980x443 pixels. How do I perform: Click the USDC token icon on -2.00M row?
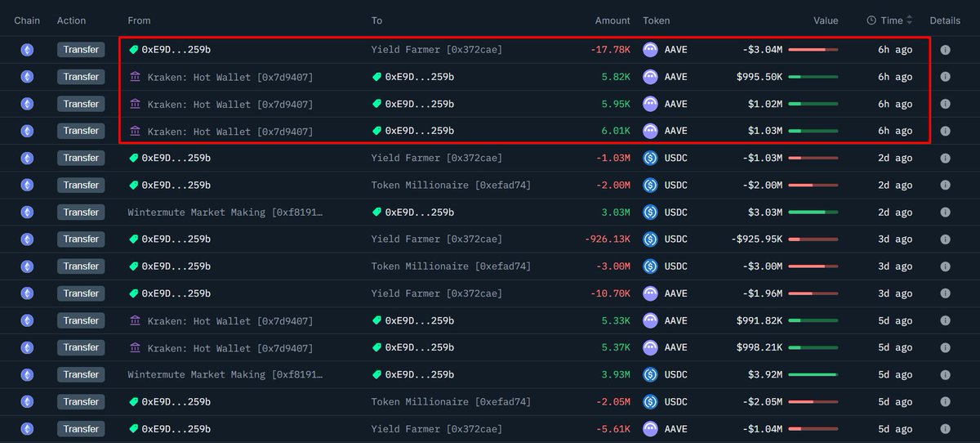tap(651, 186)
